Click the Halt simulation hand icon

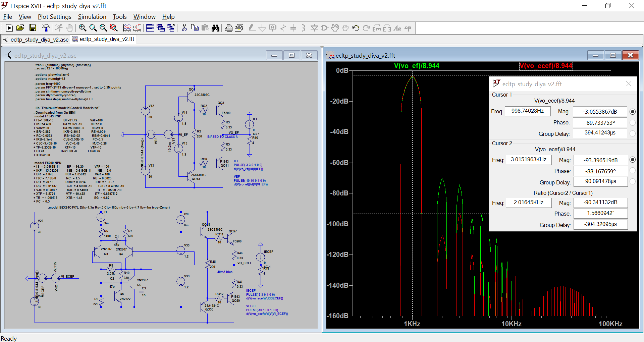point(69,28)
